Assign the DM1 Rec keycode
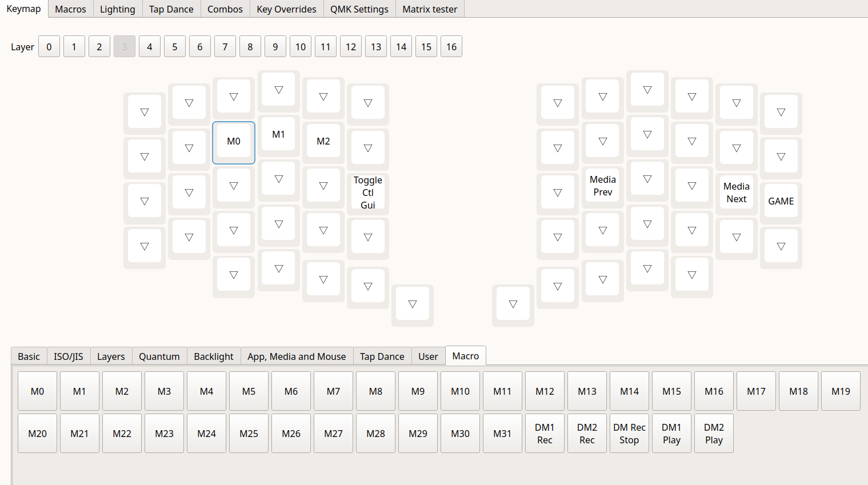This screenshot has width=868, height=485. click(545, 434)
